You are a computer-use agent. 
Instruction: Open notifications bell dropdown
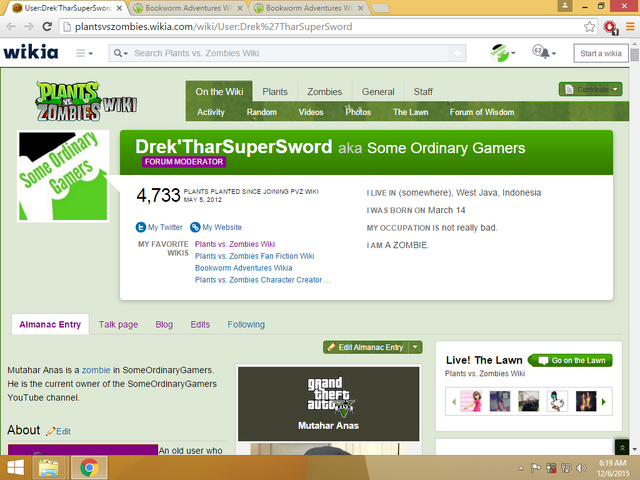click(544, 53)
